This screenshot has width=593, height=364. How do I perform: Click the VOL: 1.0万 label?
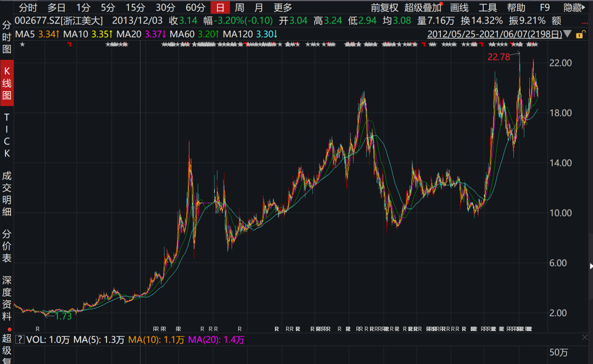pyautogui.click(x=48, y=340)
